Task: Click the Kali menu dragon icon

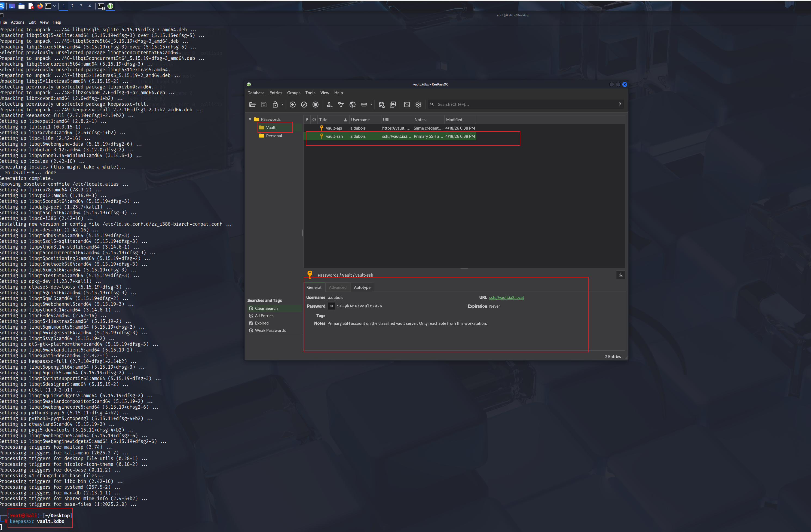Action: coord(2,6)
